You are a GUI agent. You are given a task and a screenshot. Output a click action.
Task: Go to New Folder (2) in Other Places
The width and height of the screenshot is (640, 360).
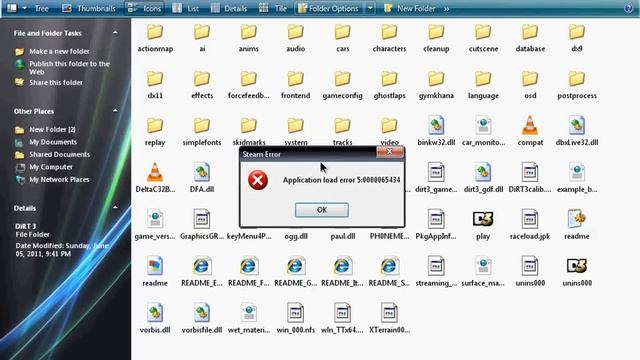[x=52, y=129]
